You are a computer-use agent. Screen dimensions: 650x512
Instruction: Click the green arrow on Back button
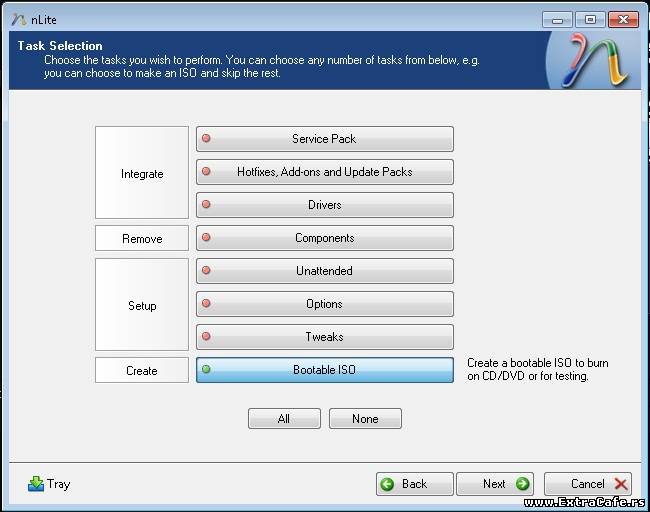pos(388,484)
